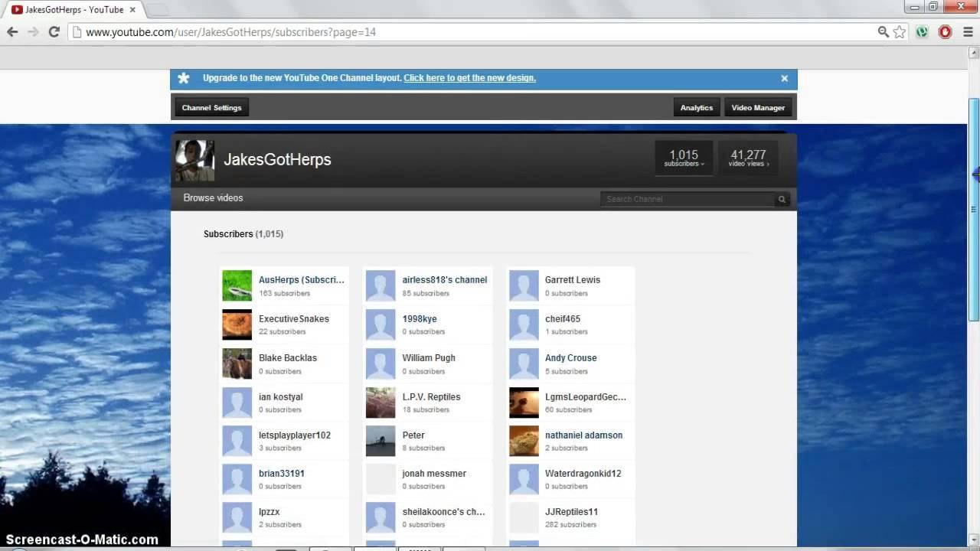
Task: Click the default avatar beside Waterdragonkid12
Action: click(x=524, y=479)
